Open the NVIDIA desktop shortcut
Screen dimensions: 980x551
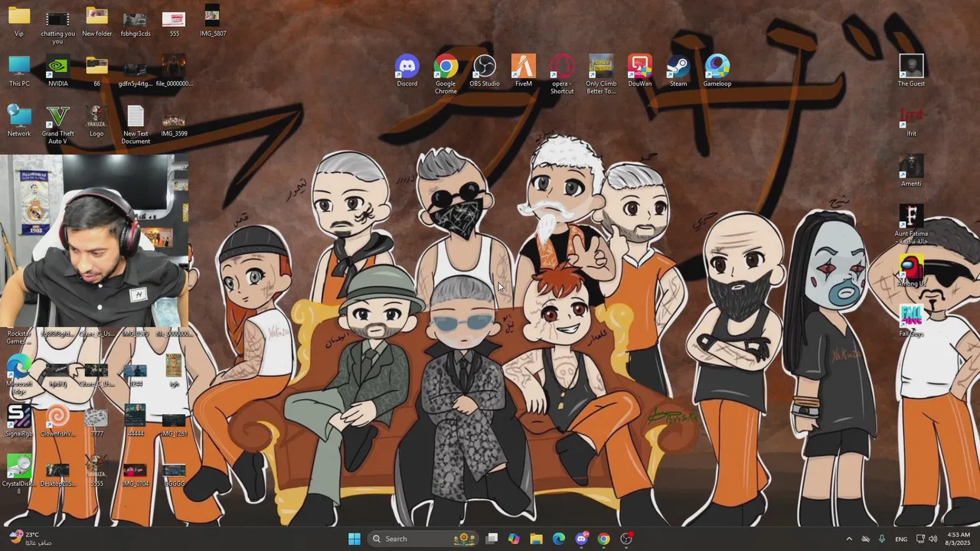pyautogui.click(x=57, y=70)
